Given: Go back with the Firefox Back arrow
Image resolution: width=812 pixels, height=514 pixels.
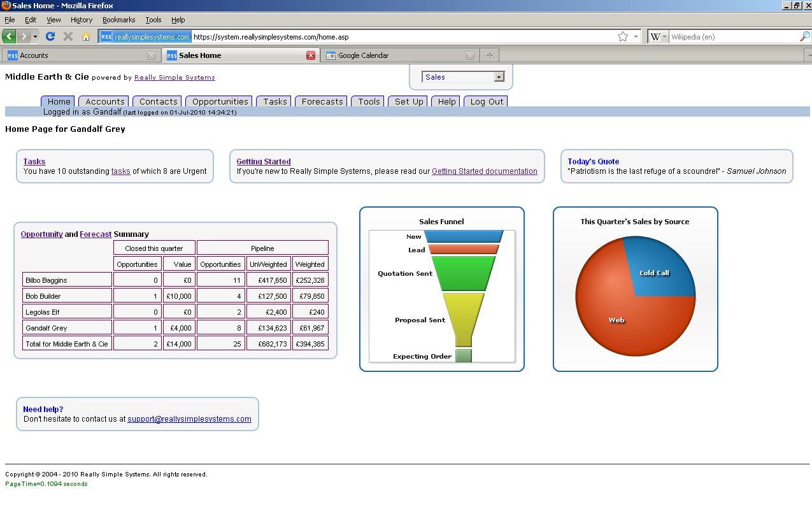Looking at the screenshot, I should click(9, 36).
